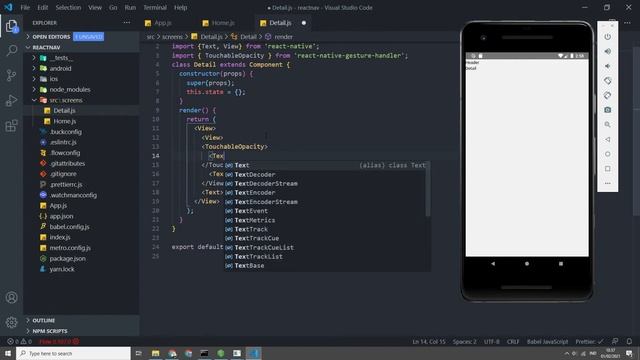This screenshot has height=360, width=640.
Task: Click the emulator toolbar Back triangle
Action: 607,139
